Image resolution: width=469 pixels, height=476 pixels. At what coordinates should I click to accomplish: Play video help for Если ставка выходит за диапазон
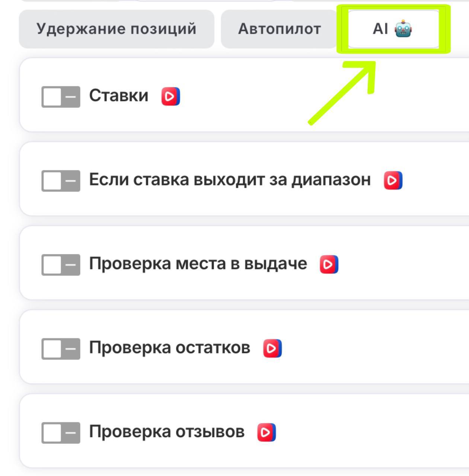[x=393, y=181]
